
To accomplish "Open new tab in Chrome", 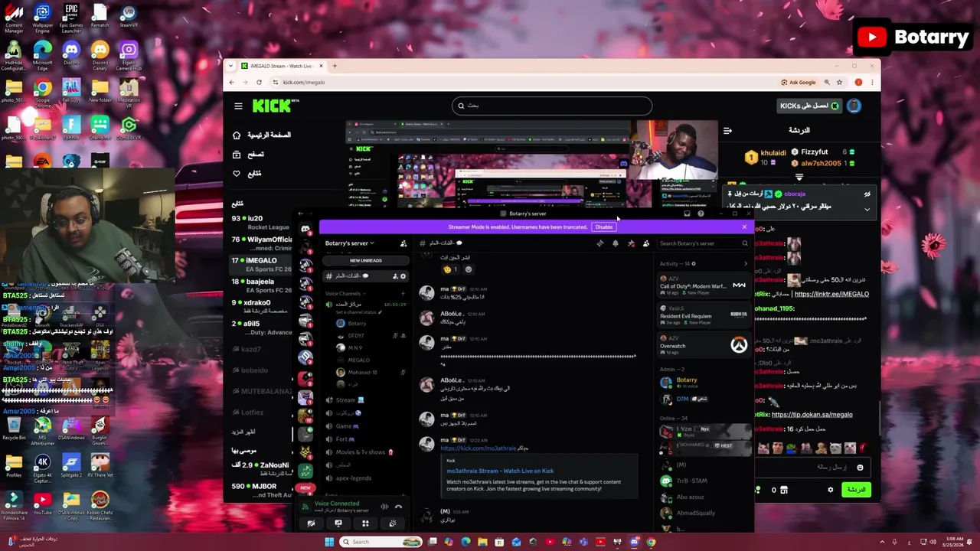I will point(335,66).
